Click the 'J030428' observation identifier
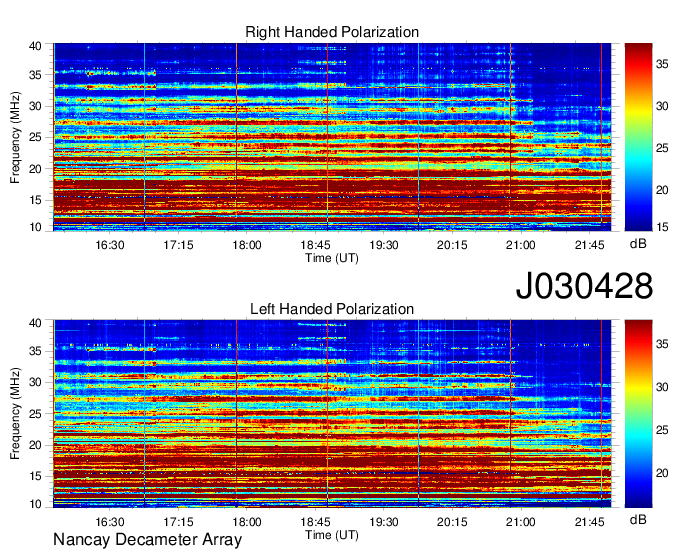 pyautogui.click(x=584, y=285)
